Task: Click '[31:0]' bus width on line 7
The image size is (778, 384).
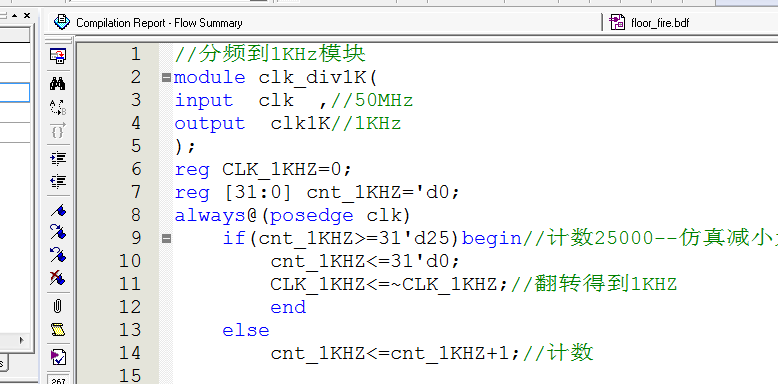Action: (258, 192)
